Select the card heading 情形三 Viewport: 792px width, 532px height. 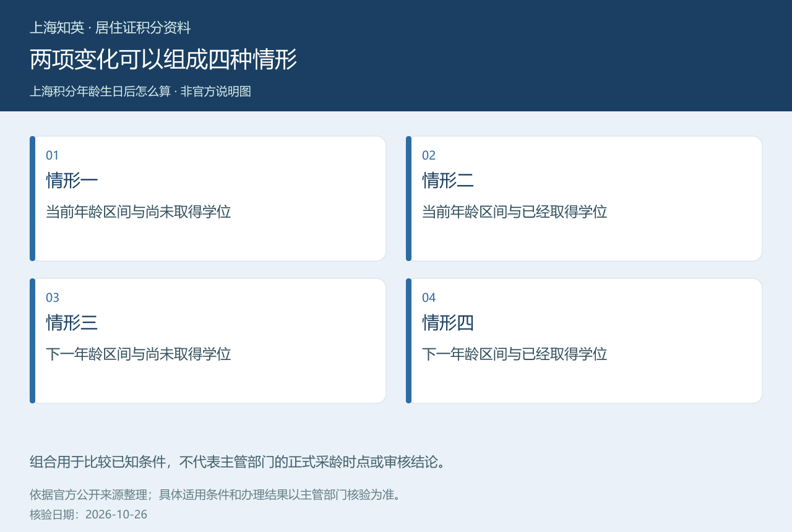tap(72, 323)
